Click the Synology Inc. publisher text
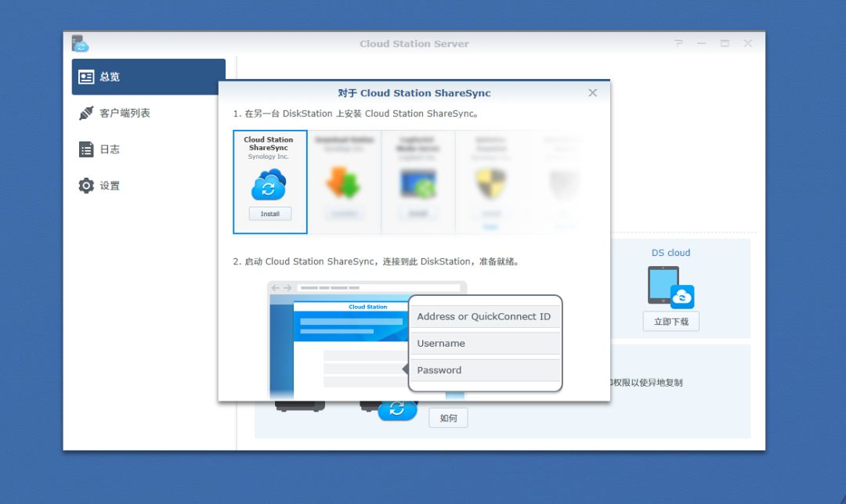 tap(268, 157)
